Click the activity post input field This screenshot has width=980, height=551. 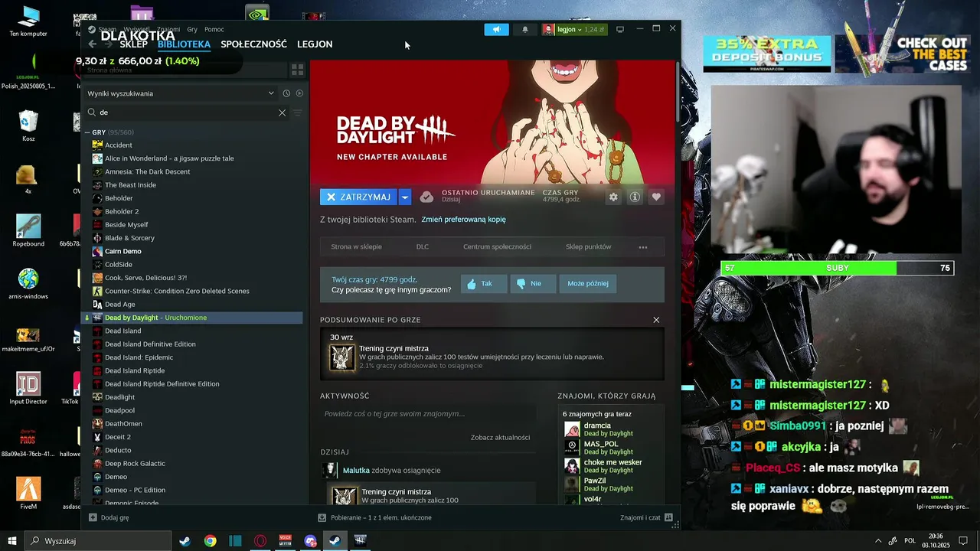[428, 414]
